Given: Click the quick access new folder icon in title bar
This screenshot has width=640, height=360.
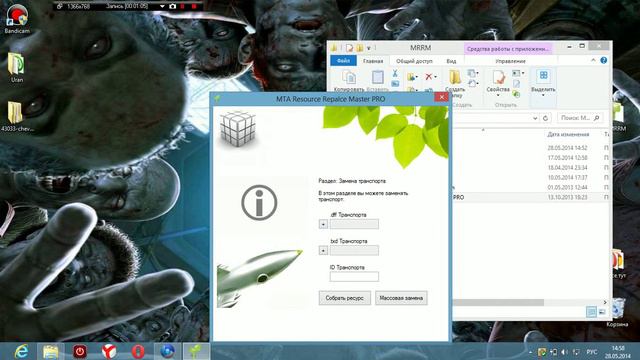Looking at the screenshot, I should [360, 48].
